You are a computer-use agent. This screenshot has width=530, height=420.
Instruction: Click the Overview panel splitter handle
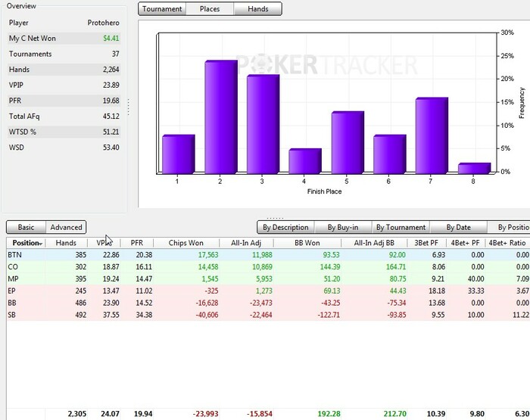129,107
